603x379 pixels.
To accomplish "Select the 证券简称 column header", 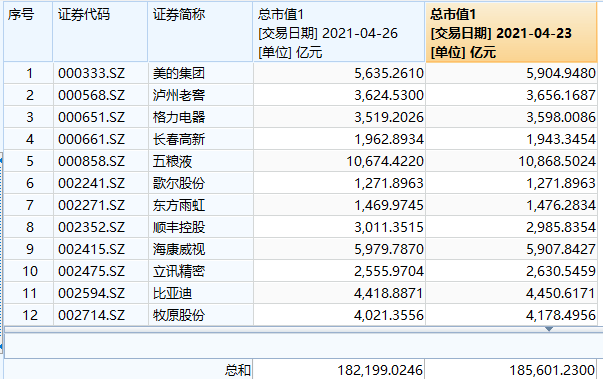I will [200, 32].
